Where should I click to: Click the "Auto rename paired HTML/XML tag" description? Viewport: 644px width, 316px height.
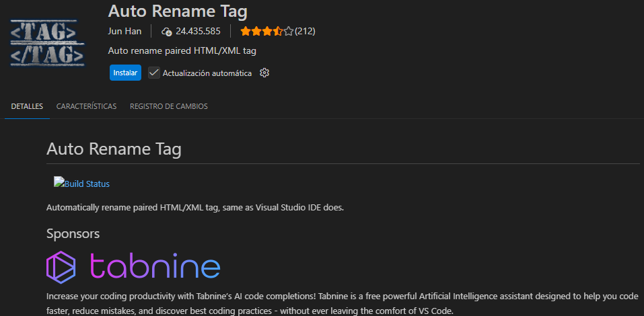coord(182,50)
